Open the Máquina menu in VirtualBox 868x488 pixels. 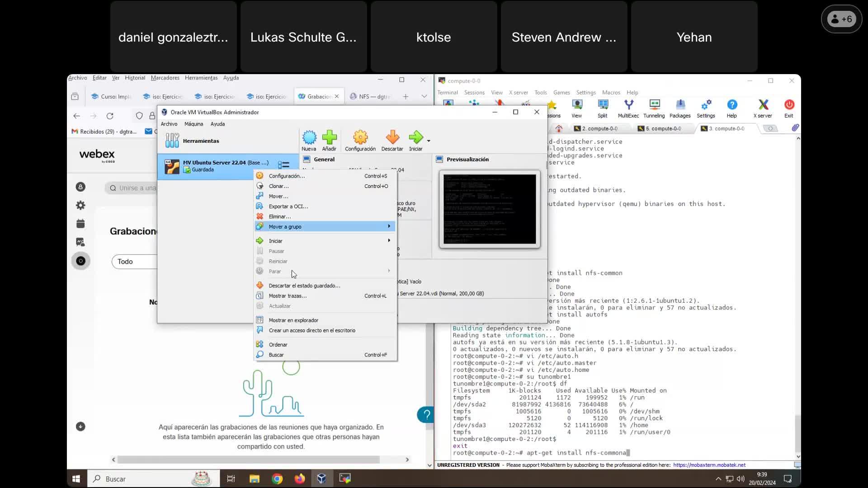tap(193, 124)
